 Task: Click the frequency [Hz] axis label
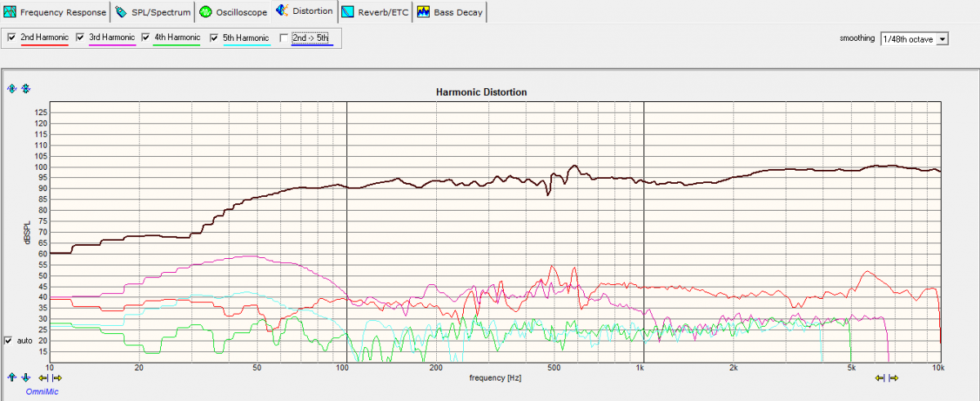(x=495, y=378)
